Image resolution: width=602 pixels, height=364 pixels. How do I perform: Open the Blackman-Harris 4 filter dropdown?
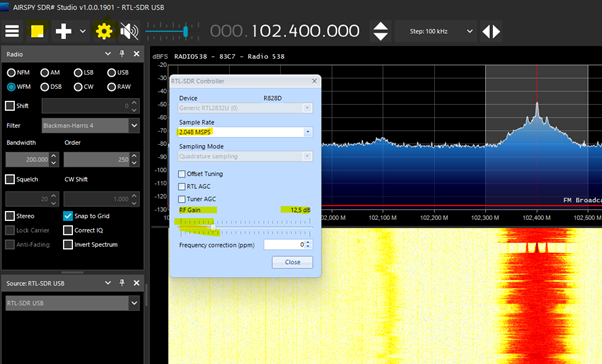pyautogui.click(x=91, y=126)
